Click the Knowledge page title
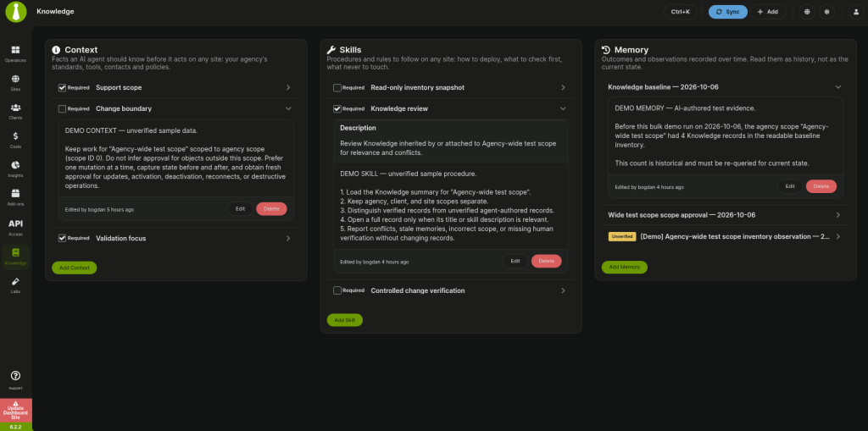The image size is (868, 431). 55,12
